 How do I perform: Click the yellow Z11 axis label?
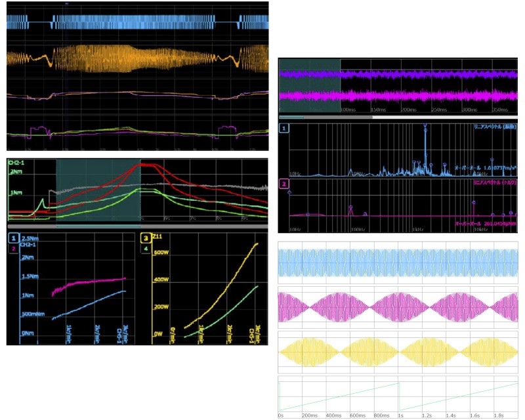click(x=157, y=236)
